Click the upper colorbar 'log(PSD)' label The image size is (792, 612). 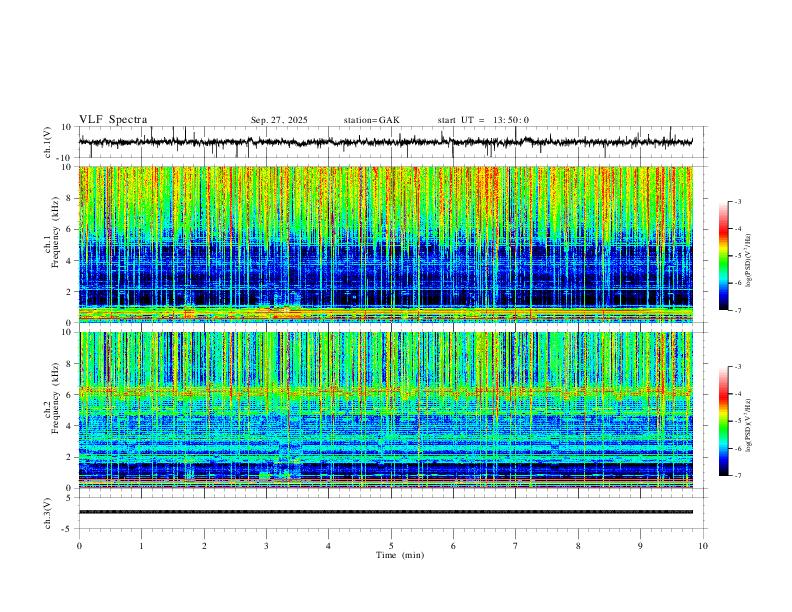tap(748, 260)
